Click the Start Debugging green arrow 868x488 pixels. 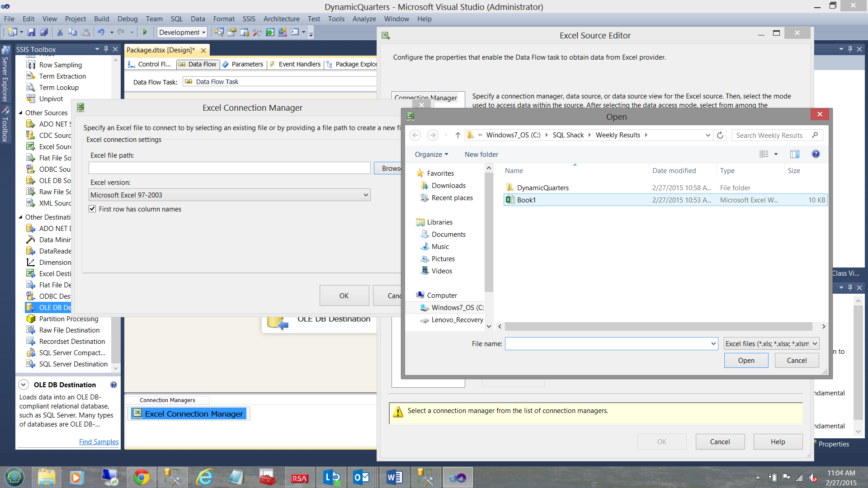pyautogui.click(x=145, y=32)
